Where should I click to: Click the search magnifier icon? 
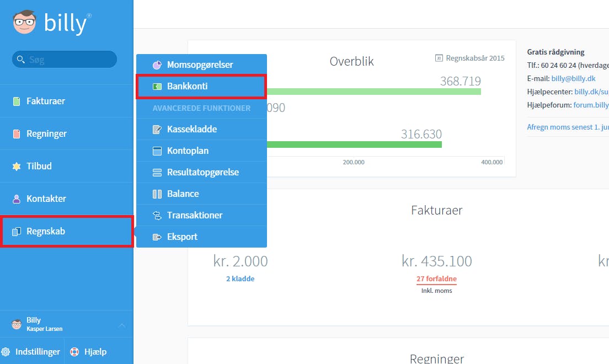pos(21,60)
